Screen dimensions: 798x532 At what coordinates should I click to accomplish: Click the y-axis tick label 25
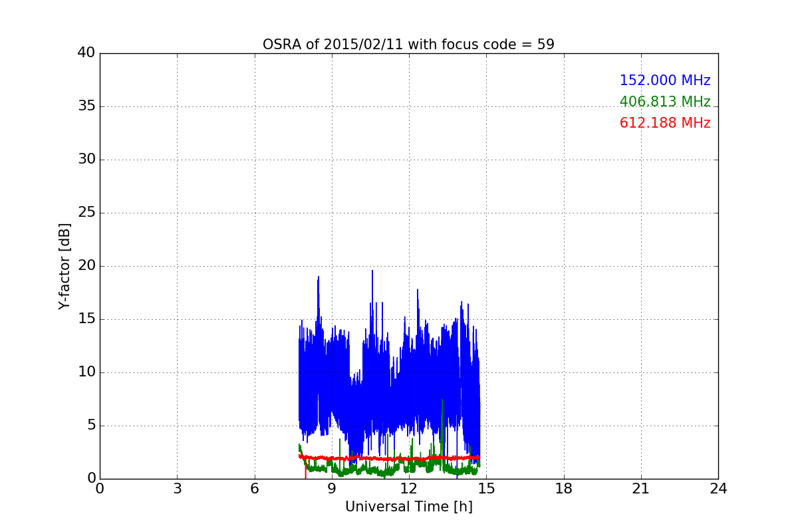coord(86,213)
